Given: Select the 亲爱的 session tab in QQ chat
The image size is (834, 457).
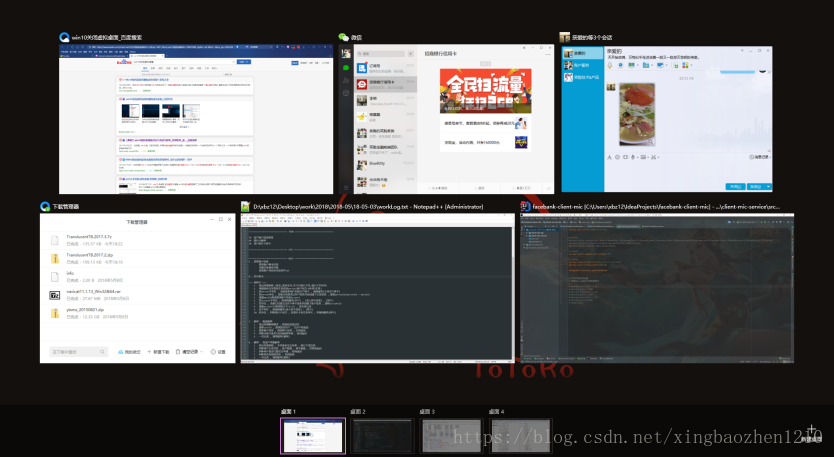Looking at the screenshot, I should point(582,53).
